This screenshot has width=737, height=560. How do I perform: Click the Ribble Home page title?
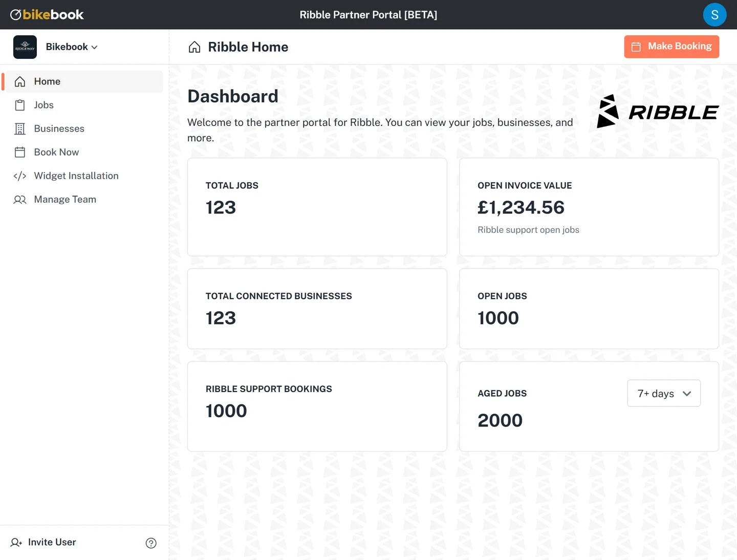(x=248, y=47)
